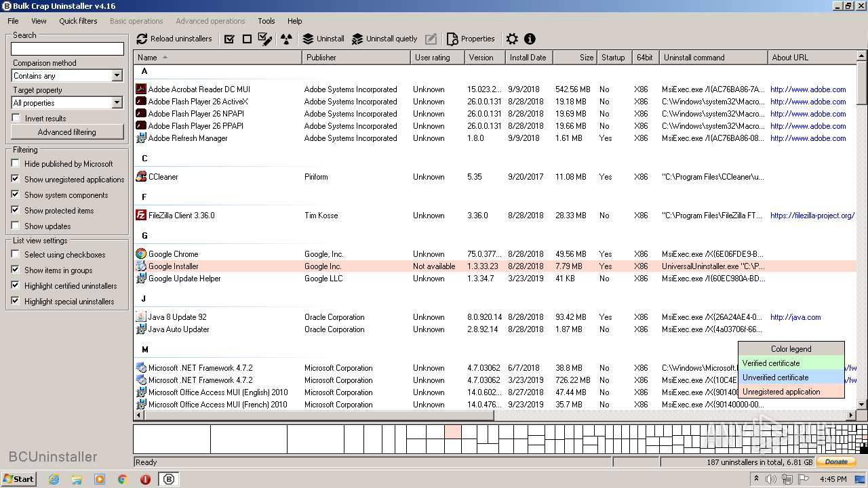Image resolution: width=868 pixels, height=488 pixels.
Task: Click the CCleaner application icon in list
Action: 141,176
